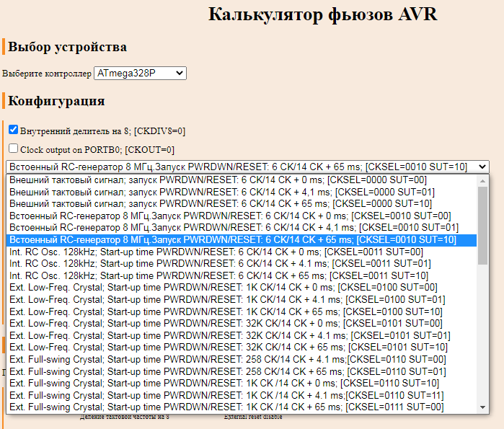Image resolution: width=504 pixels, height=429 pixels.
Task: Click the dropdown list scroll down arrow
Action: 483,407
